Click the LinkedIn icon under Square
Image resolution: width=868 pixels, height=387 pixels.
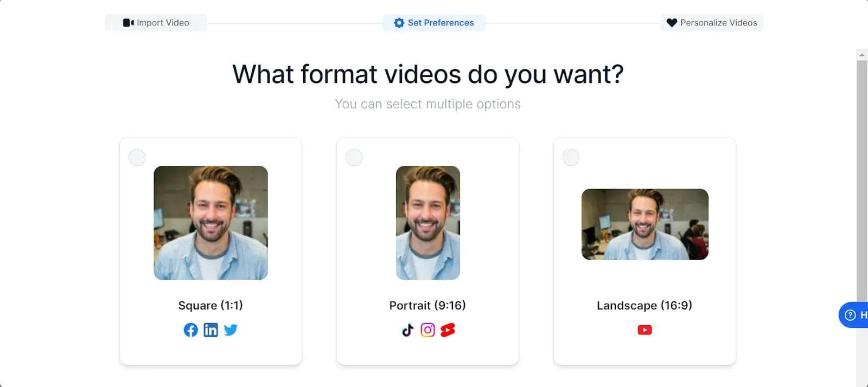pyautogui.click(x=210, y=330)
